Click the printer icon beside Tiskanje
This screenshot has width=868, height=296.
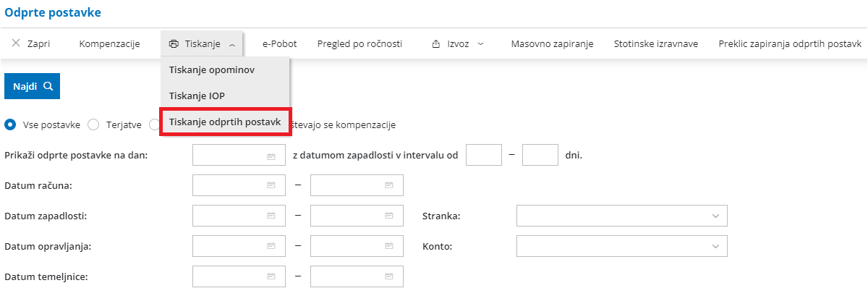pyautogui.click(x=174, y=44)
